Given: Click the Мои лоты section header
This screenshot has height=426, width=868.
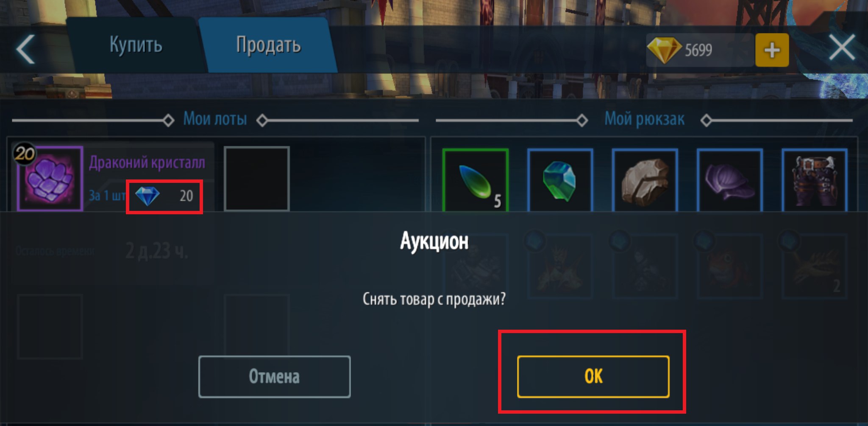Looking at the screenshot, I should tap(215, 119).
